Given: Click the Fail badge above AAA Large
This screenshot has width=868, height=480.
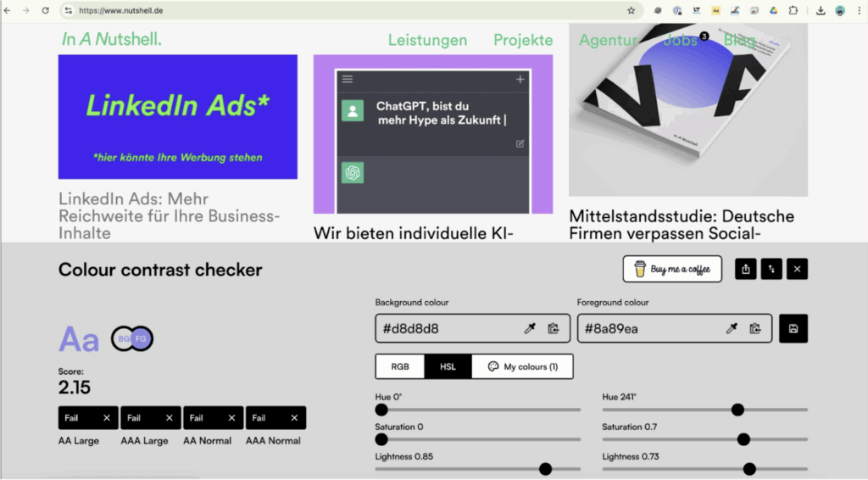Looking at the screenshot, I should point(150,418).
